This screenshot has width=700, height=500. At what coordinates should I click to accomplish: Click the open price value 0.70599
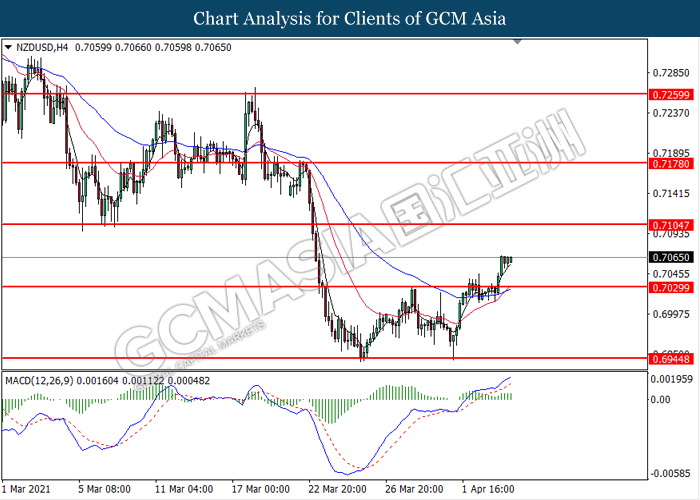pyautogui.click(x=93, y=47)
